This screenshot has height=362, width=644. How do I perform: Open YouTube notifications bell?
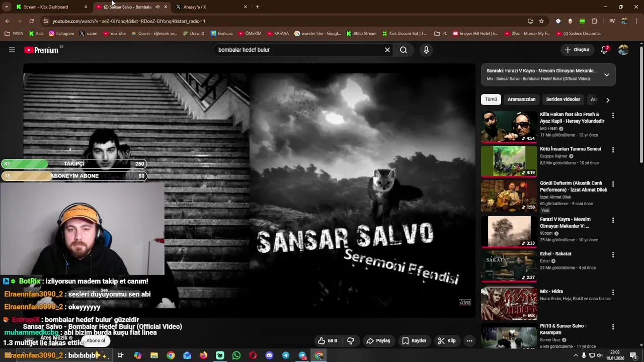click(x=604, y=50)
